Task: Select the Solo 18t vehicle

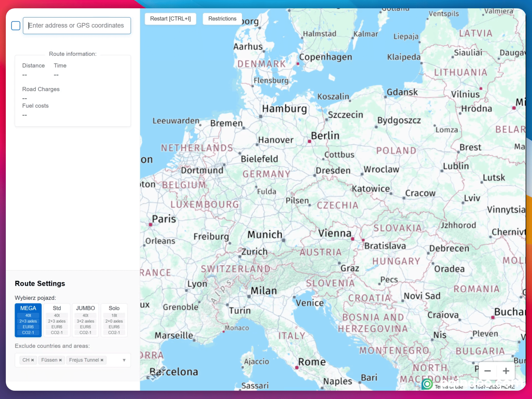Action: (114, 320)
